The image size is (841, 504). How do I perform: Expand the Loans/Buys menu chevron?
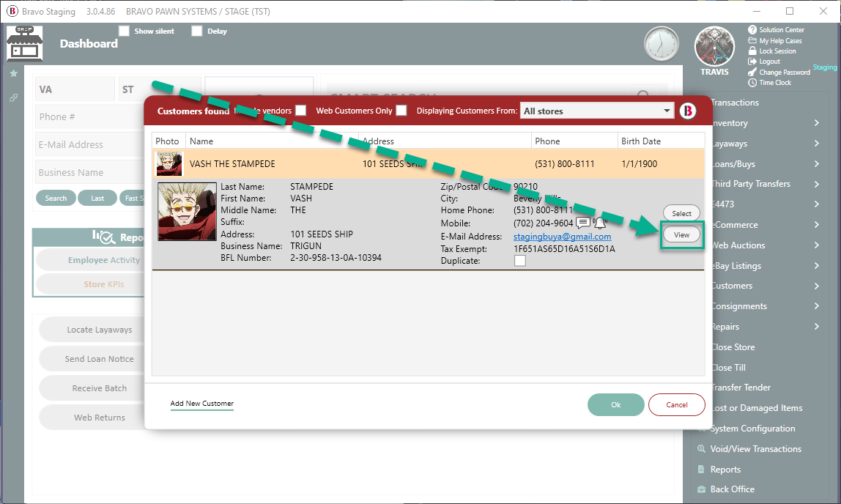(x=816, y=164)
